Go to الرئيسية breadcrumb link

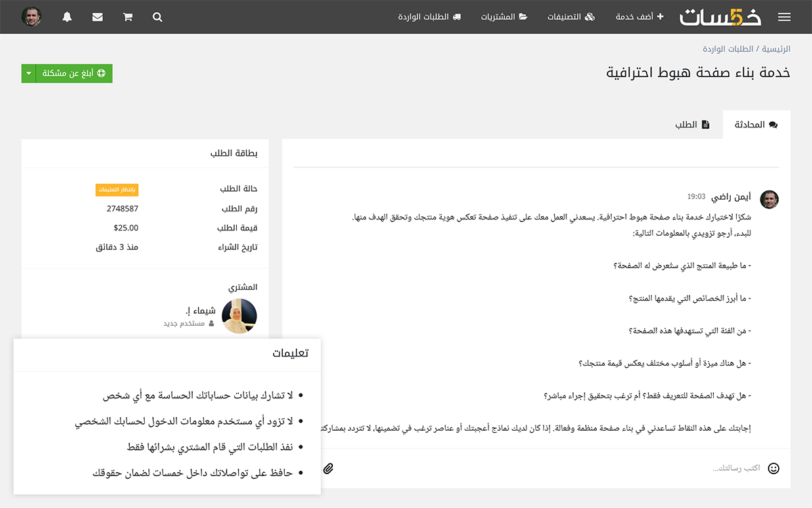click(776, 49)
